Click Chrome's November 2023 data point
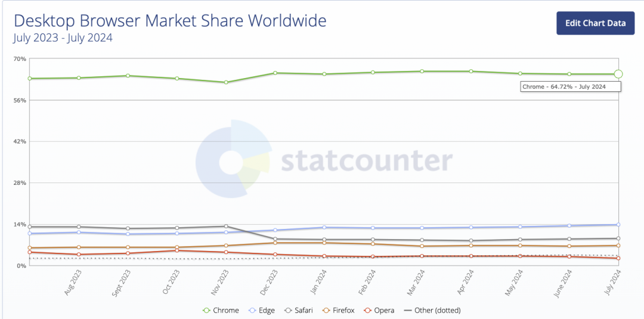 coord(226,82)
